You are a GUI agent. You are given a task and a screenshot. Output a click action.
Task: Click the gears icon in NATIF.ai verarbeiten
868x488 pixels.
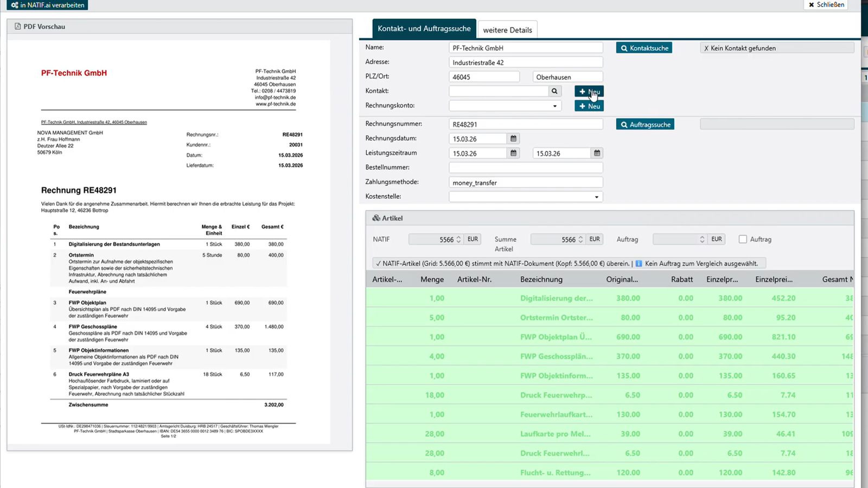[15, 5]
